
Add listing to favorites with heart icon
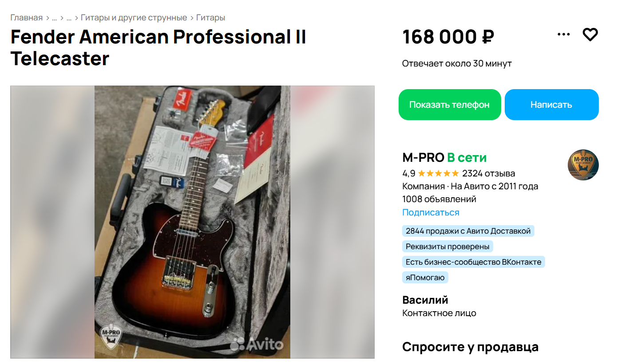click(590, 35)
